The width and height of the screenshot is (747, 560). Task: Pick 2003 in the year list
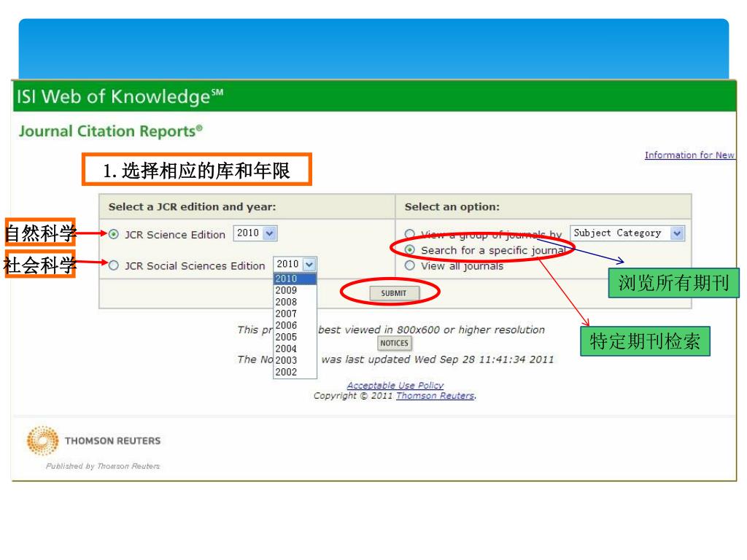point(295,360)
